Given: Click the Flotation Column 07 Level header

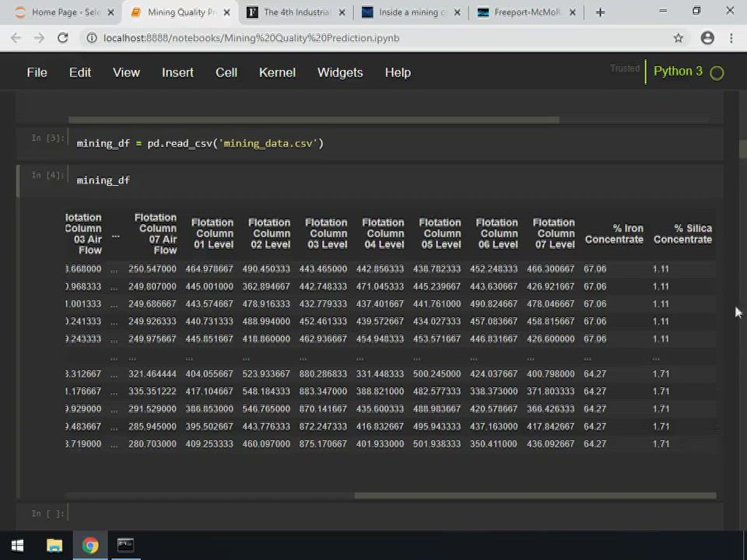Looking at the screenshot, I should (x=553, y=233).
